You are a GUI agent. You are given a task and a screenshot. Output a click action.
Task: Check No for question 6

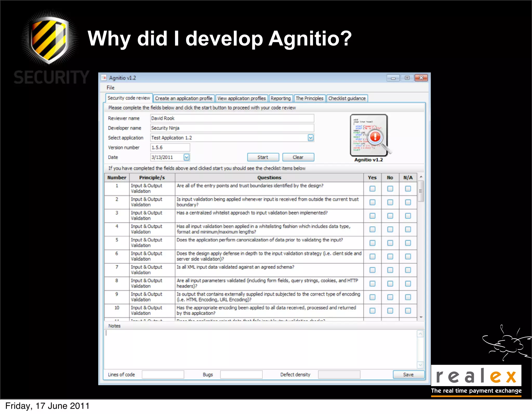click(390, 257)
